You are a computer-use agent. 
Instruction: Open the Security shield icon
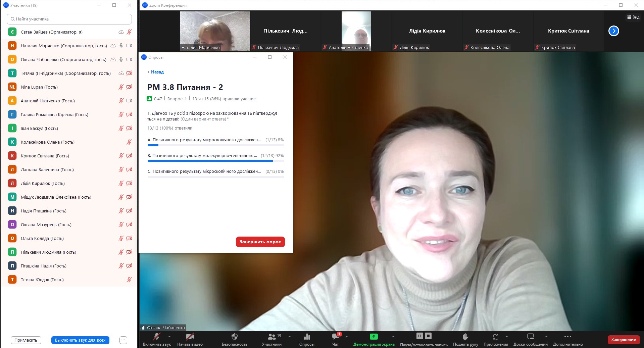click(x=234, y=337)
